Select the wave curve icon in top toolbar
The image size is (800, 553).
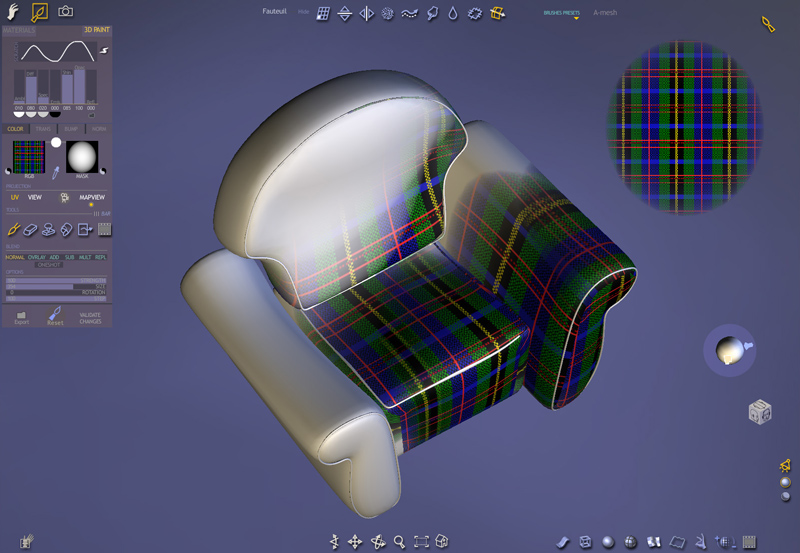[x=410, y=14]
